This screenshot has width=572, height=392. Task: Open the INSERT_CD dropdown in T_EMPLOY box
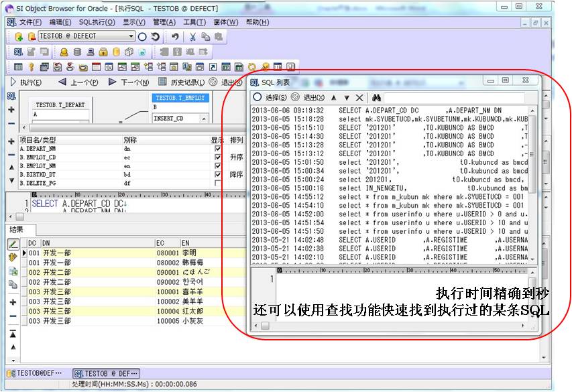(204, 118)
